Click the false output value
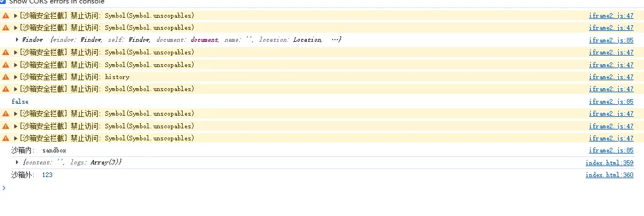 (20, 101)
